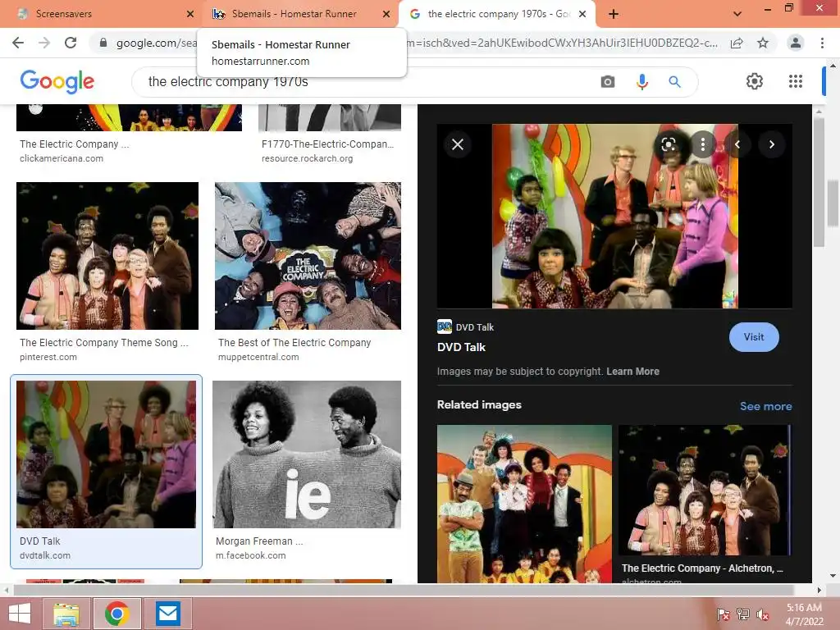The height and width of the screenshot is (630, 840).
Task: Click See more related images
Action: [x=765, y=406]
